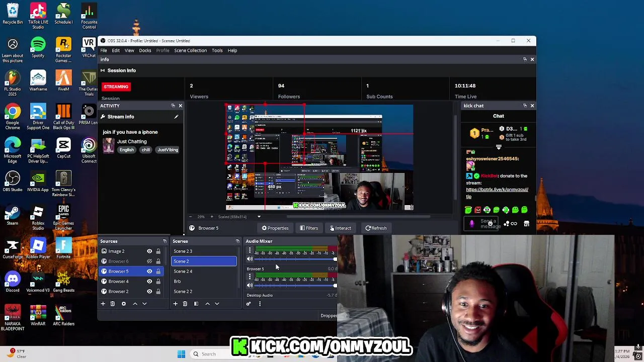Undock the info dock panel

(525, 59)
